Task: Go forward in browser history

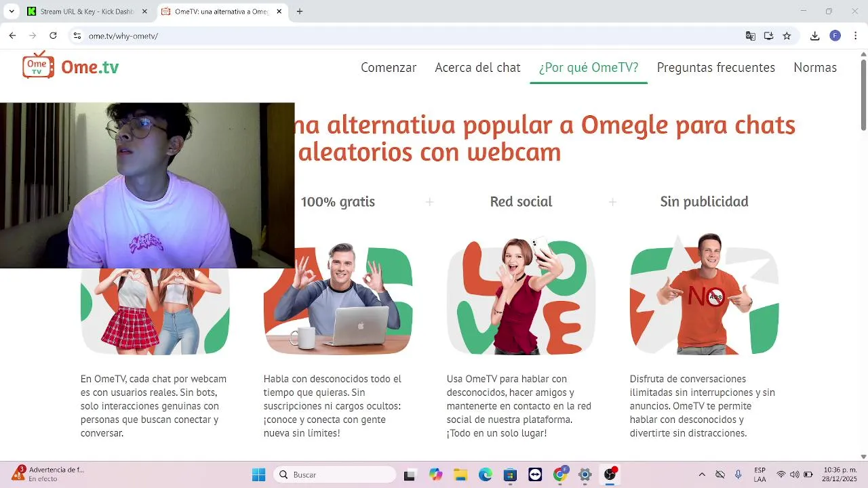Action: pyautogui.click(x=33, y=36)
